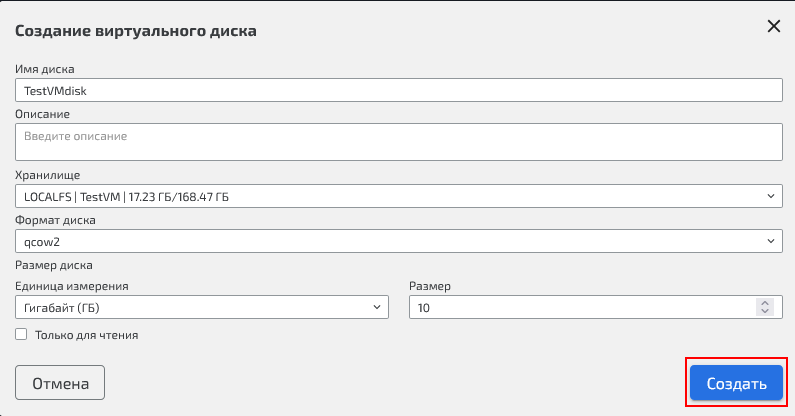Image resolution: width=795 pixels, height=416 pixels.
Task: Click the Только для чтения label text
Action: [x=86, y=335]
